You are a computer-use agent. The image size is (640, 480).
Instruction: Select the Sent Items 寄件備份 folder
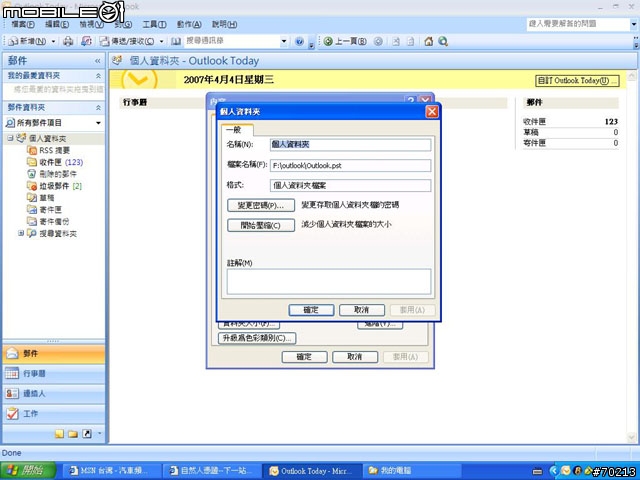point(48,221)
